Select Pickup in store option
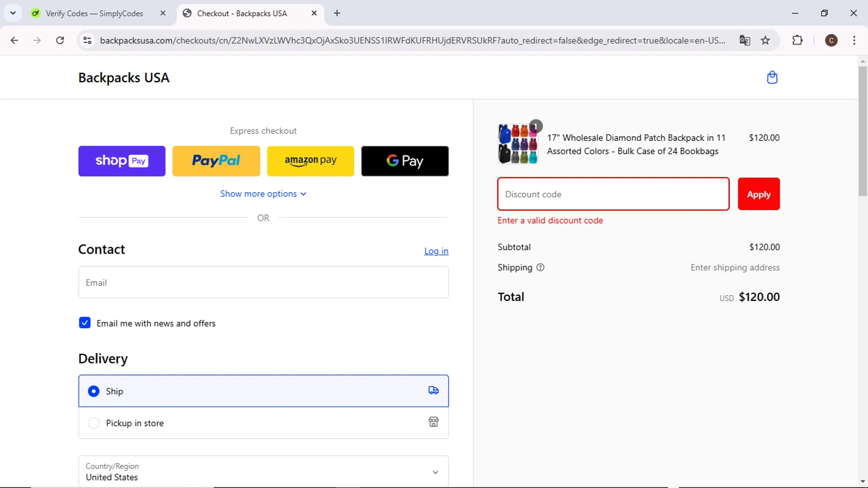This screenshot has width=868, height=488. tap(263, 423)
